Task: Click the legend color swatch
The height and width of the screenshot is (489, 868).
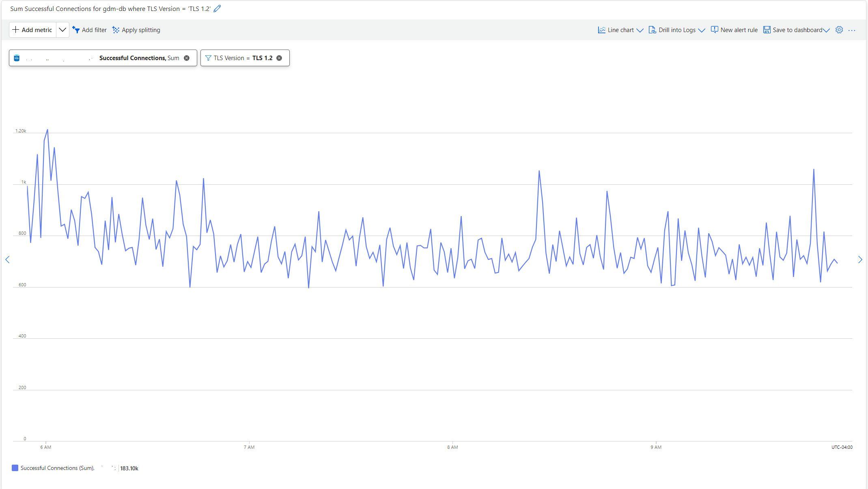Action: (x=16, y=468)
